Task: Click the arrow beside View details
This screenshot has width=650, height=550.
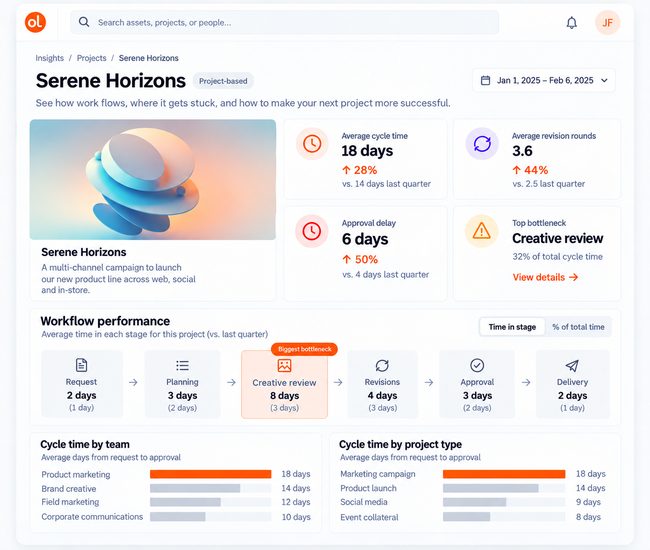Action: point(573,277)
